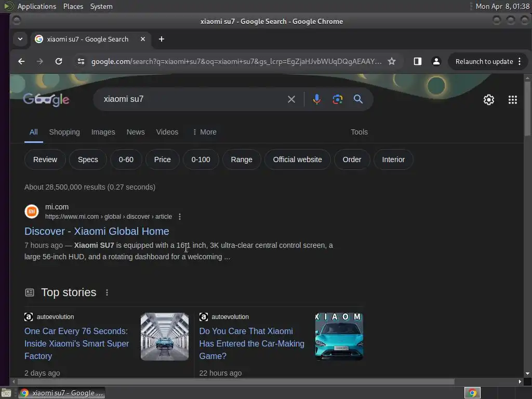Open Chrome profile icon
This screenshot has height=399, width=532.
point(436,61)
